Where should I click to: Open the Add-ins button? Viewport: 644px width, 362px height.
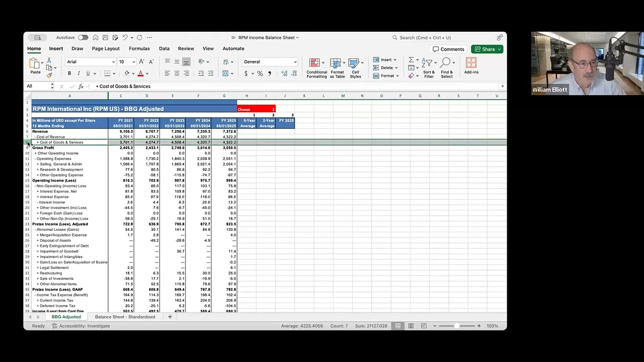pyautogui.click(x=471, y=66)
